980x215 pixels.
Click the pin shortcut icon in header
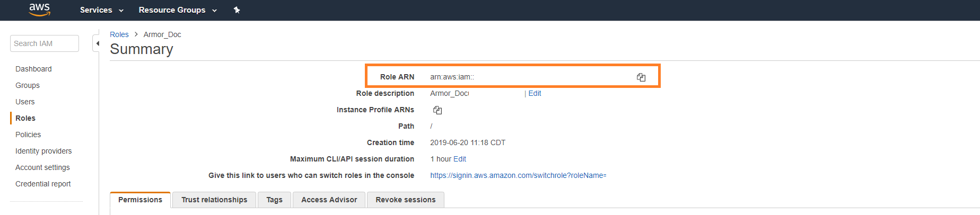(x=237, y=10)
